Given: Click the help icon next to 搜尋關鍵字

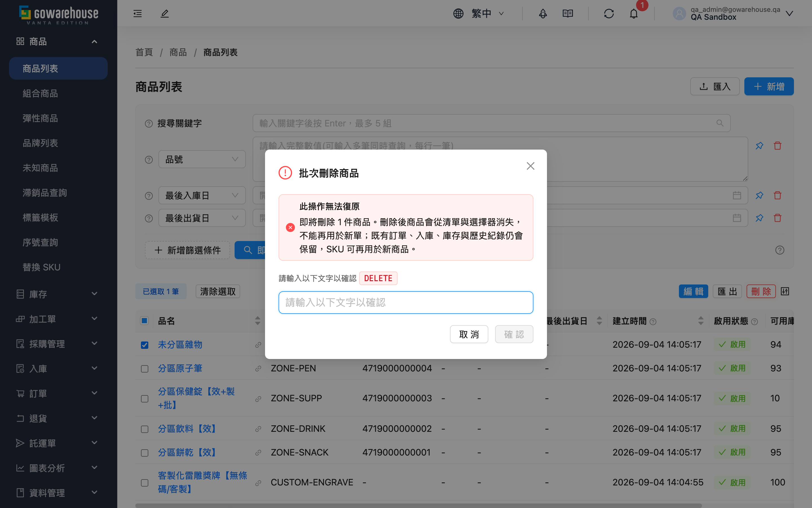Looking at the screenshot, I should click(x=149, y=124).
